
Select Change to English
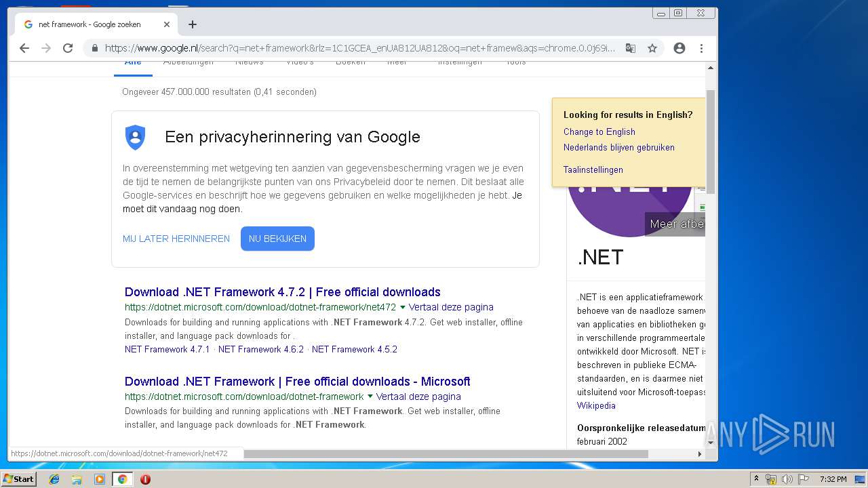pos(599,131)
